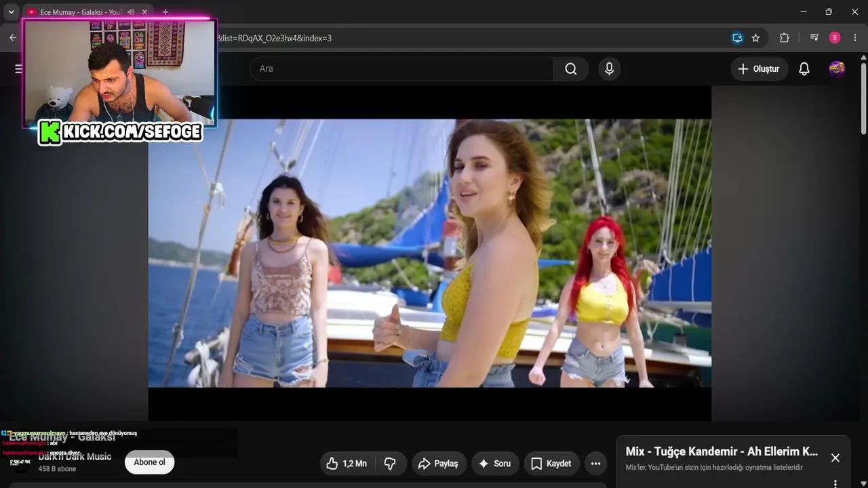Close the Ece Mumay - Galaksi tab
The image size is (868, 488).
coord(144,12)
